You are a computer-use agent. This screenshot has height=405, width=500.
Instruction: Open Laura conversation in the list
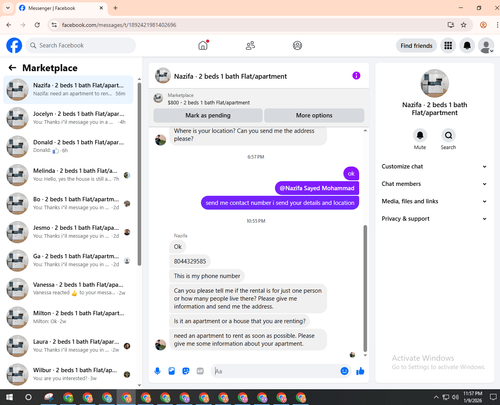[68, 346]
